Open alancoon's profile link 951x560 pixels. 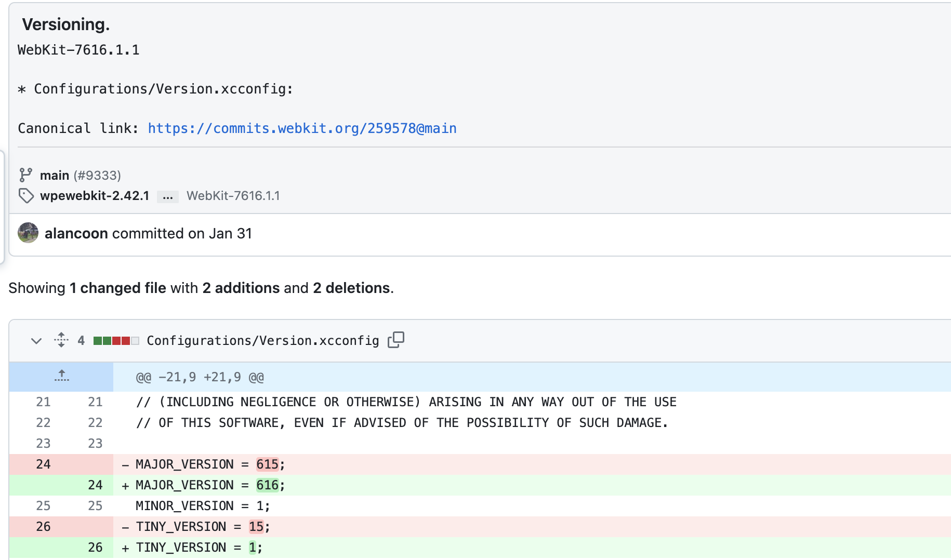click(76, 233)
